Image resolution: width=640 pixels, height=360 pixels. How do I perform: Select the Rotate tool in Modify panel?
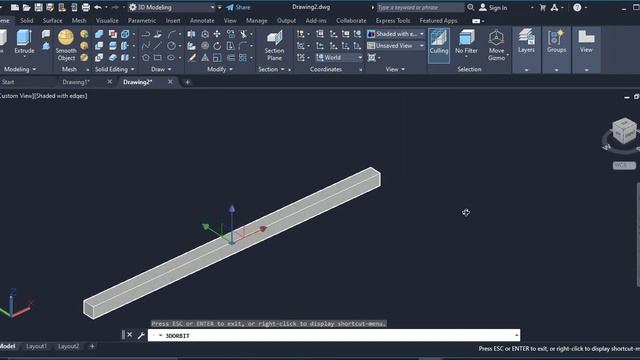217,46
